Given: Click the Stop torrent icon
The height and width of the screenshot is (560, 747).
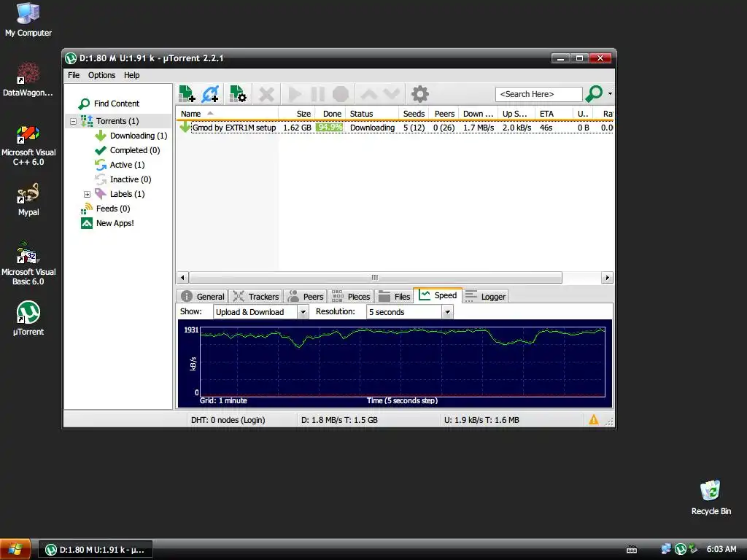Looking at the screenshot, I should pos(340,94).
